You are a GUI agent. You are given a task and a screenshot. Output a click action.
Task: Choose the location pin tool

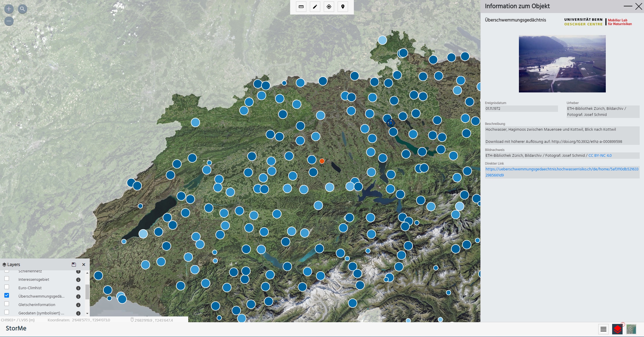tap(343, 7)
